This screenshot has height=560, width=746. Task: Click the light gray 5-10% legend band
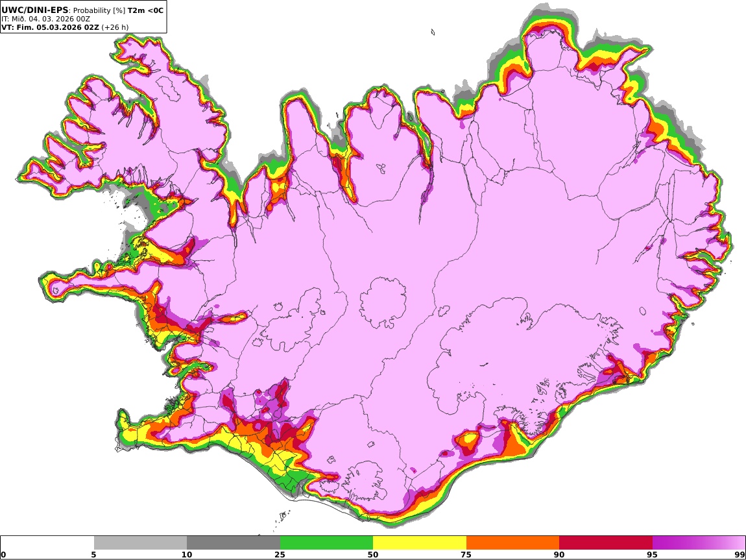point(140,542)
